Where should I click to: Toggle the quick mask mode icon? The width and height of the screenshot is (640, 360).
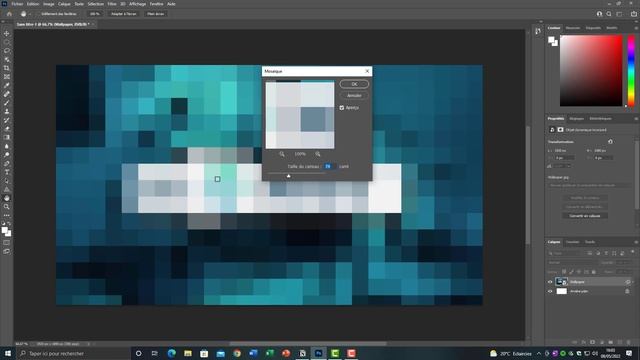[7, 243]
